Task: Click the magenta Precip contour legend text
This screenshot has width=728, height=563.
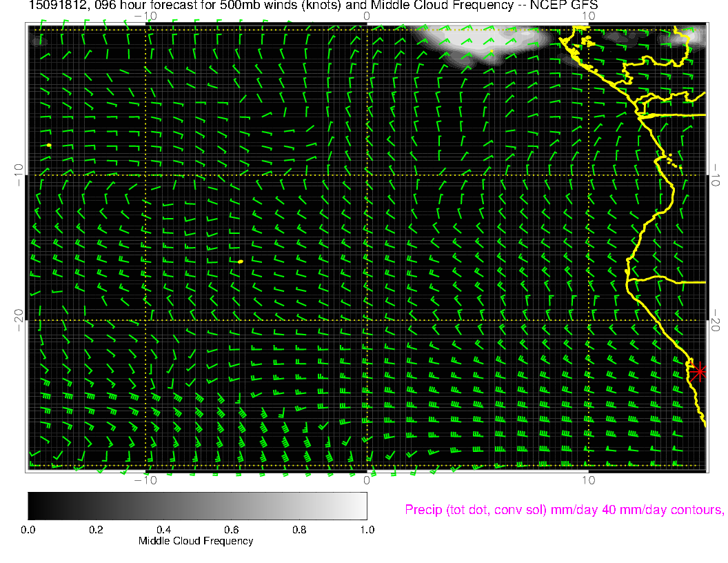Action: (563, 511)
